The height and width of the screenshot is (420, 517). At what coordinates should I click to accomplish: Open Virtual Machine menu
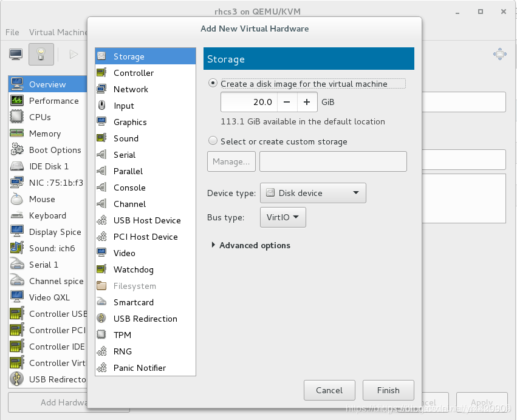click(x=58, y=32)
